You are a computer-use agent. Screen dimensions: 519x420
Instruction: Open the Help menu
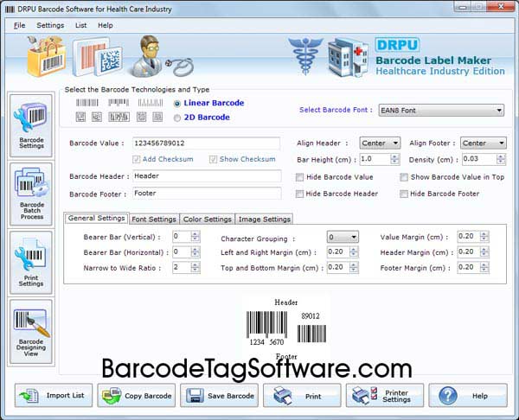point(106,25)
